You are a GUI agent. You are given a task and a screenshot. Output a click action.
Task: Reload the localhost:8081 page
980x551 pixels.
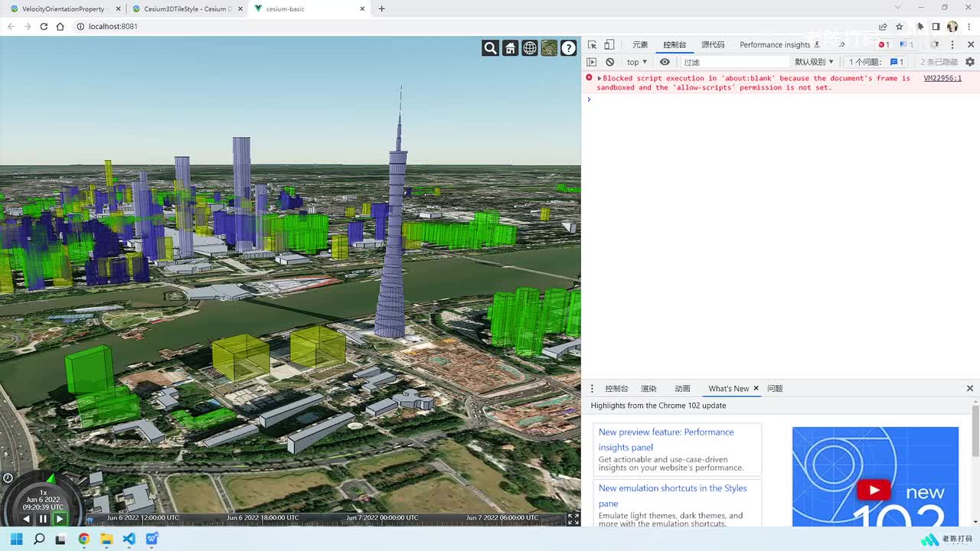(44, 27)
